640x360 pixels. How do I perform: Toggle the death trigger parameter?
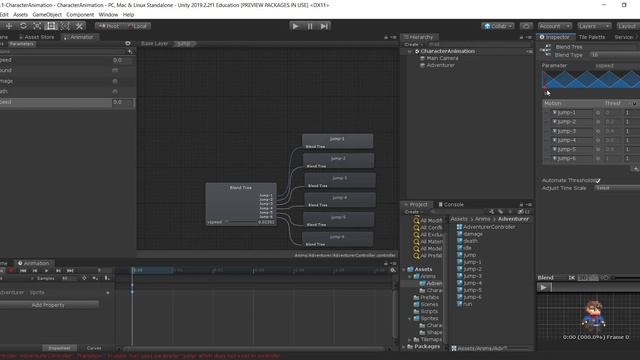115,91
